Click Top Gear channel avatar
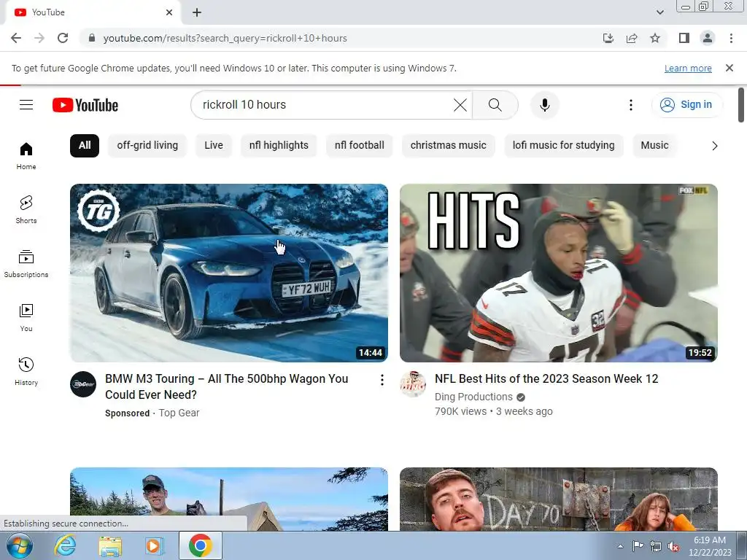 tap(83, 384)
